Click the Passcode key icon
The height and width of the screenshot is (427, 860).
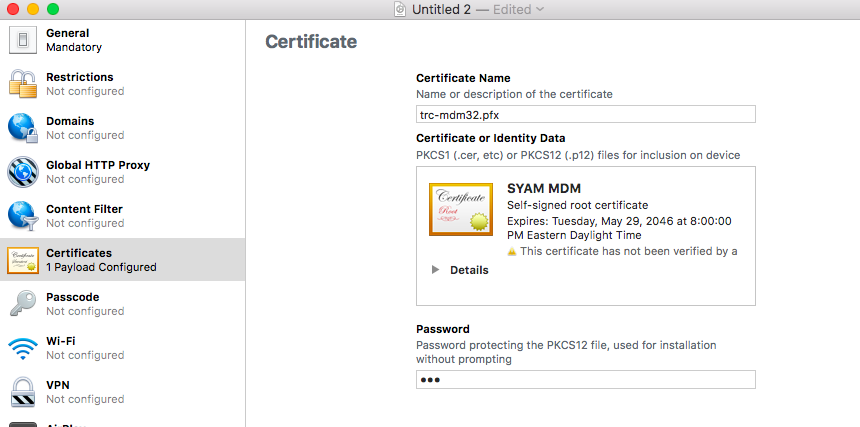click(x=23, y=304)
